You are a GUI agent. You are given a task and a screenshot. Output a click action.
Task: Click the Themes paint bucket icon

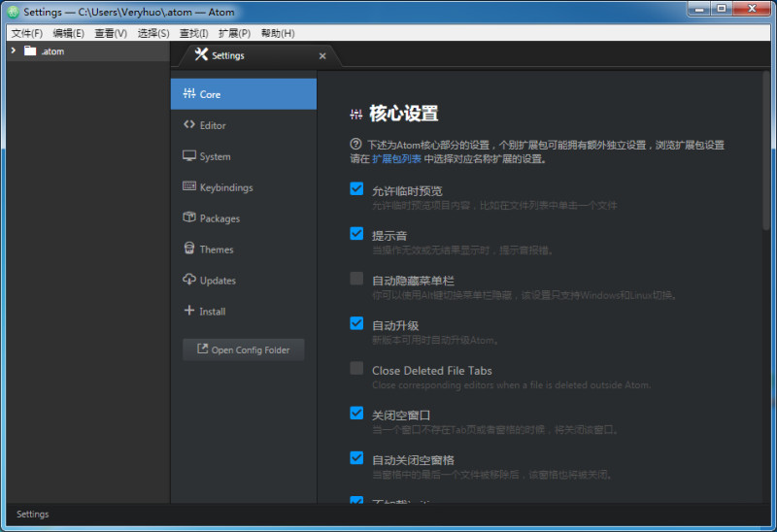tap(188, 248)
